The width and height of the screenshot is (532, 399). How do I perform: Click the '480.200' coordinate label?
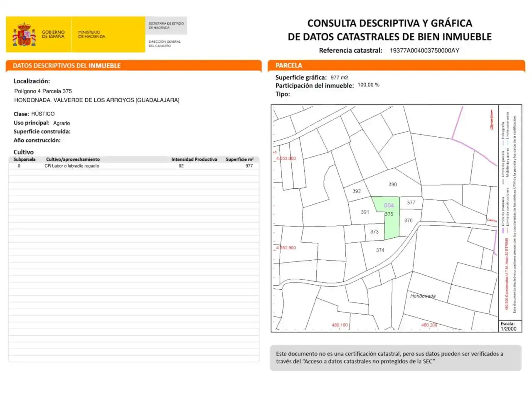pos(429,325)
